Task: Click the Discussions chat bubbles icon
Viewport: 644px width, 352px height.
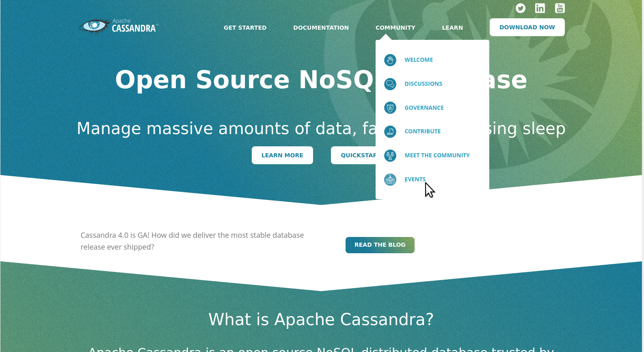Action: [390, 84]
